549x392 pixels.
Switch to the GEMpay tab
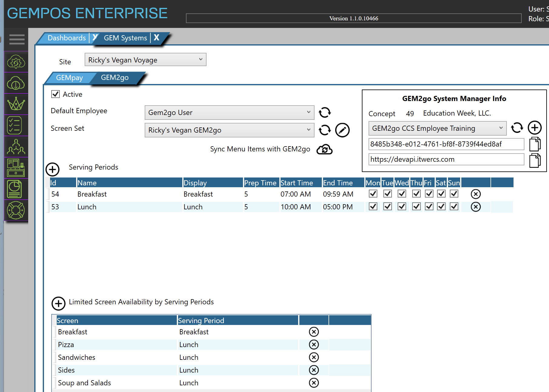pos(69,78)
